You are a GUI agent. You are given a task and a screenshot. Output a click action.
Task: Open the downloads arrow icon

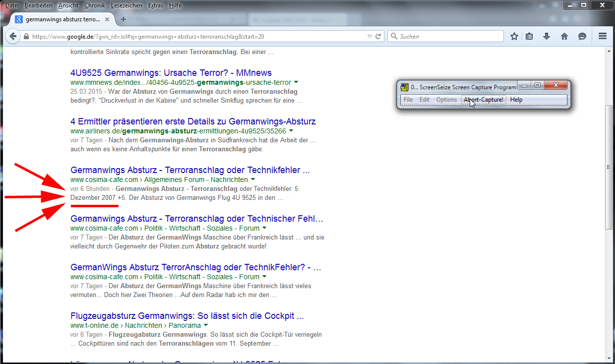[x=547, y=37]
